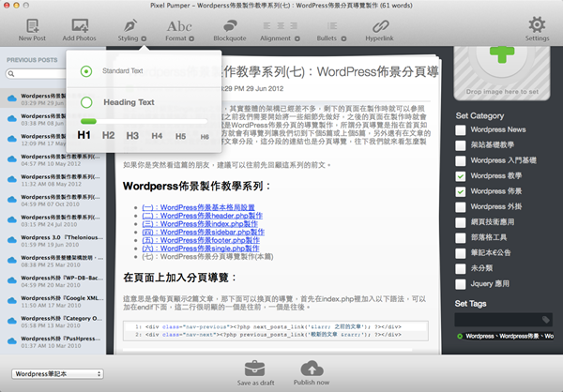Screen dimensions: 563x392
Task: Select the Standard Text radio button
Action: (x=86, y=71)
